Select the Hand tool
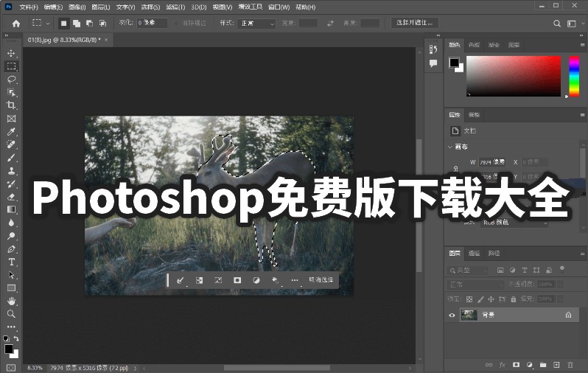Image resolution: width=588 pixels, height=373 pixels. [11, 301]
